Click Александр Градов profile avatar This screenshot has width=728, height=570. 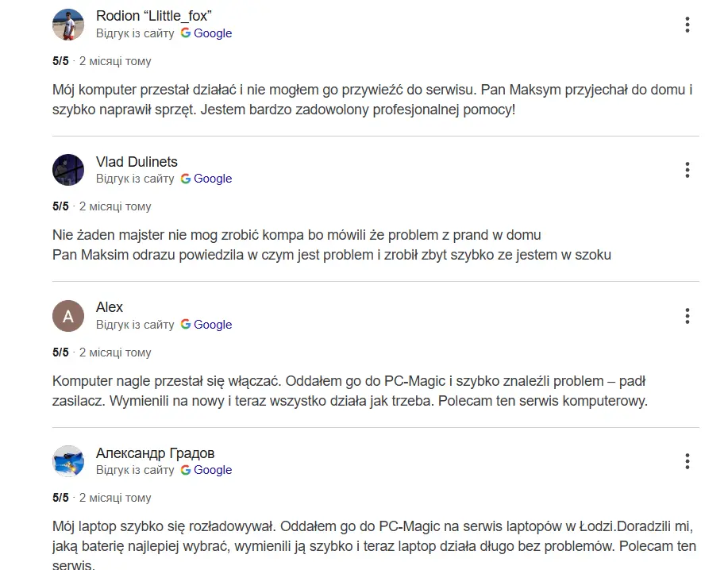tap(68, 461)
